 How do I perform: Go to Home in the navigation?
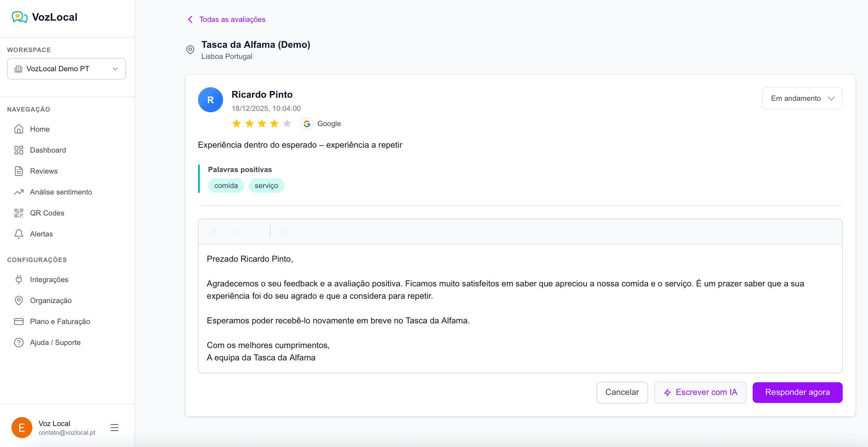tap(39, 129)
